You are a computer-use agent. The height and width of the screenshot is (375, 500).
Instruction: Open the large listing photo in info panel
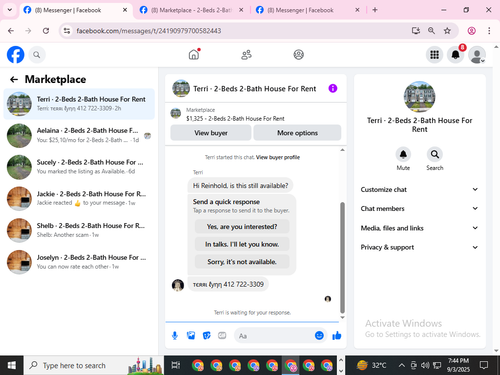[419, 97]
